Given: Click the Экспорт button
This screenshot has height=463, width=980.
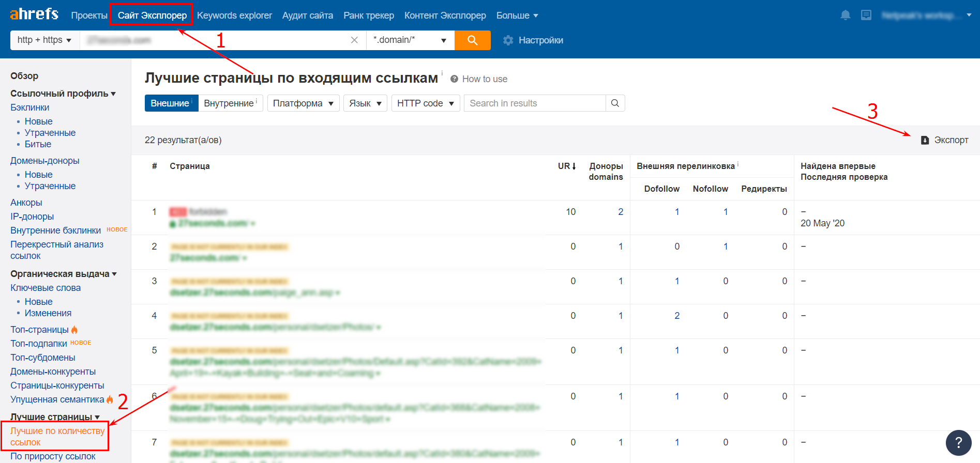Looking at the screenshot, I should pos(945,140).
